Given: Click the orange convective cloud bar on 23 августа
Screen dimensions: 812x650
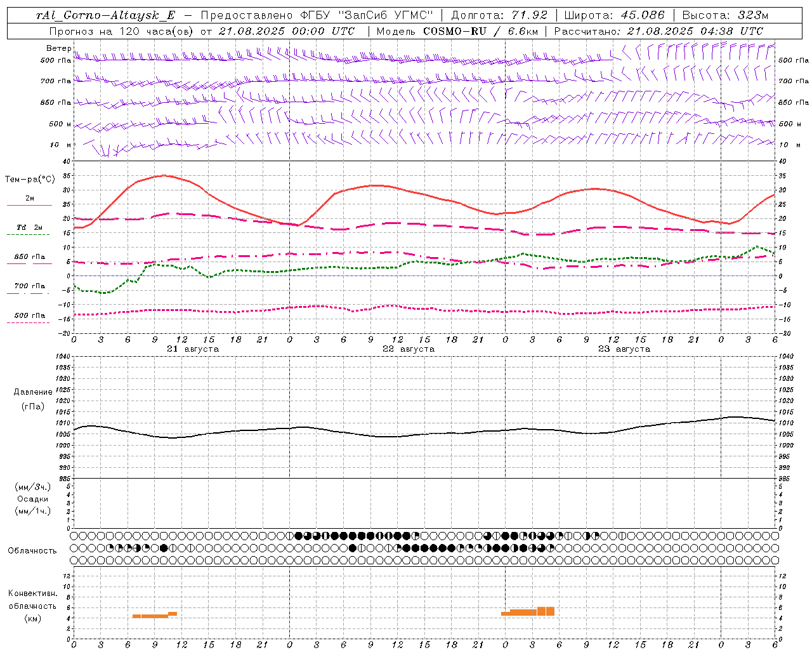Looking at the screenshot, I should pos(528,611).
